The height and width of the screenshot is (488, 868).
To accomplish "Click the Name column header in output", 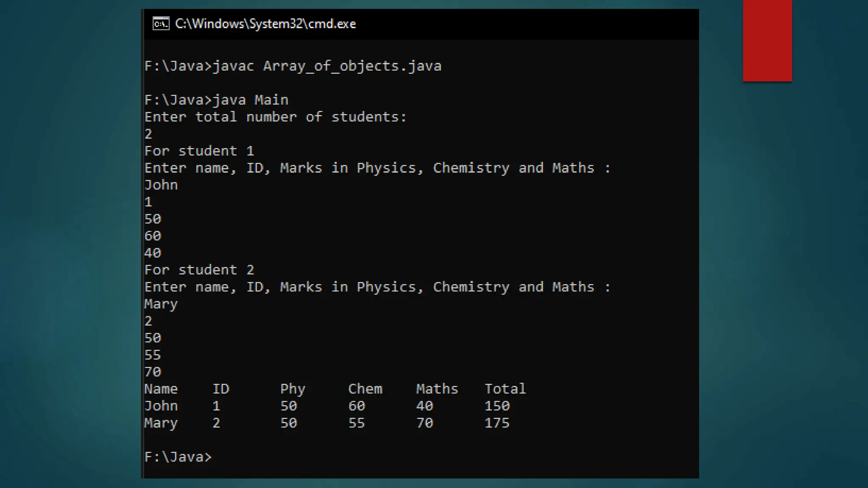I will 161,389.
